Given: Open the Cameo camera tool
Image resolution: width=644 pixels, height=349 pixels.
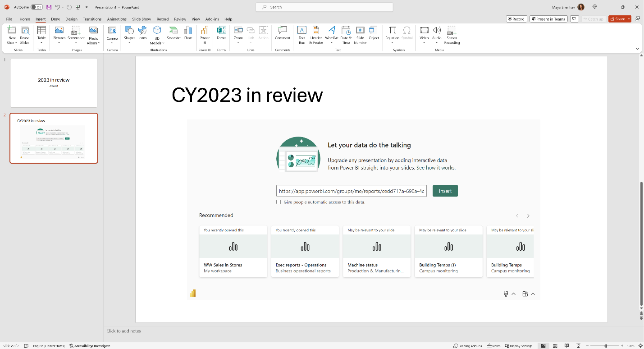Looking at the screenshot, I should 112,33.
